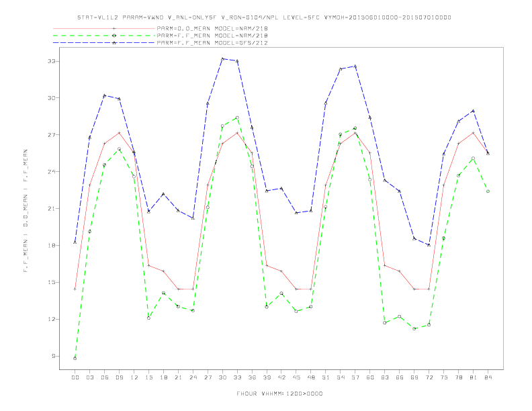This screenshot has height=411, width=532.
Task: Select green legend entry PARM=F.F_MEAN MODEL=NAM/218
Action: [x=212, y=36]
